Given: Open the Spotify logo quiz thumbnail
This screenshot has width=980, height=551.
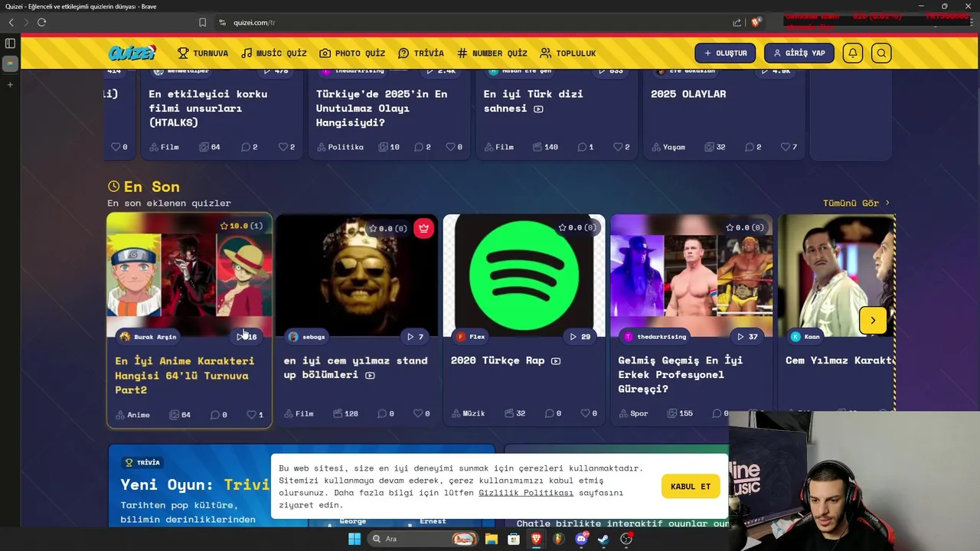Looking at the screenshot, I should click(524, 275).
